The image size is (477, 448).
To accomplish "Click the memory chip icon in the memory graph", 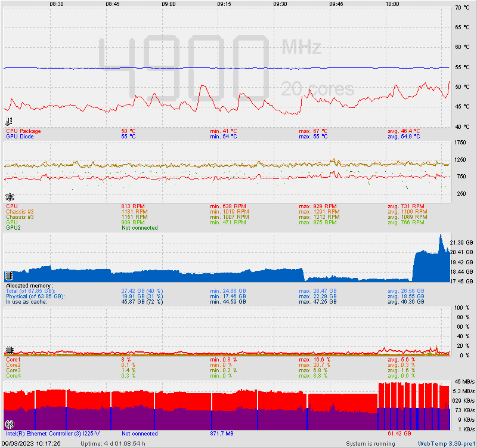I will [x=9, y=276].
